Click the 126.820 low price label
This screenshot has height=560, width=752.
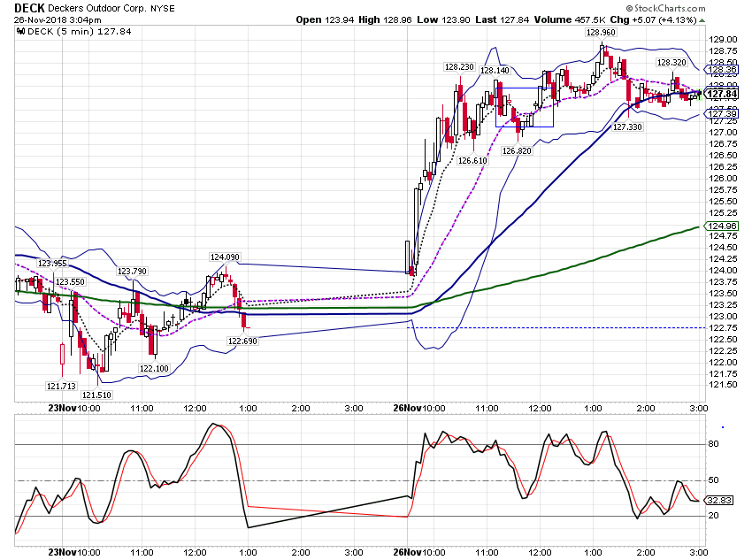[517, 151]
